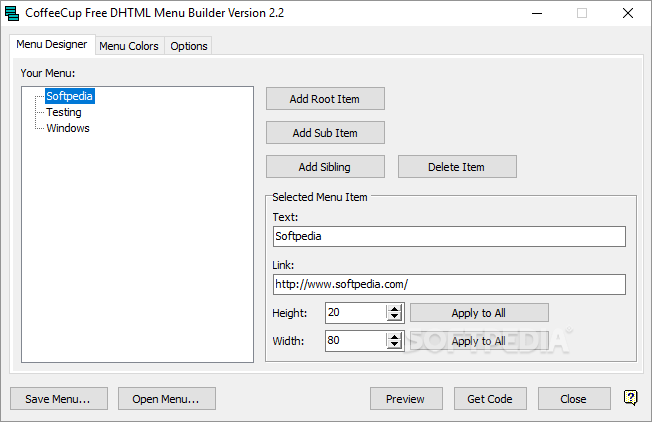Click the Height value field showing 20
The width and height of the screenshot is (652, 422).
click(x=356, y=313)
